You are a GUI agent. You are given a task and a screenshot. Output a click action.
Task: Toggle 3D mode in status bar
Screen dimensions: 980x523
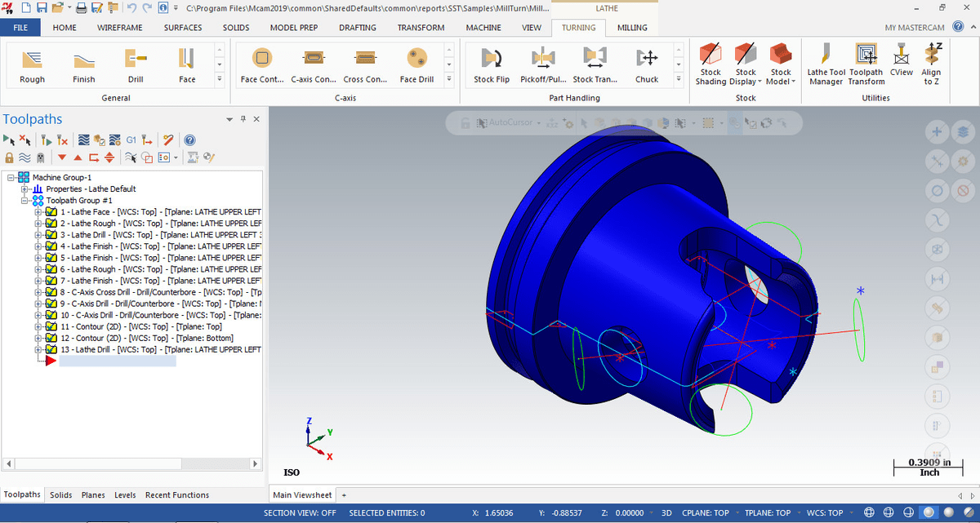(666, 513)
